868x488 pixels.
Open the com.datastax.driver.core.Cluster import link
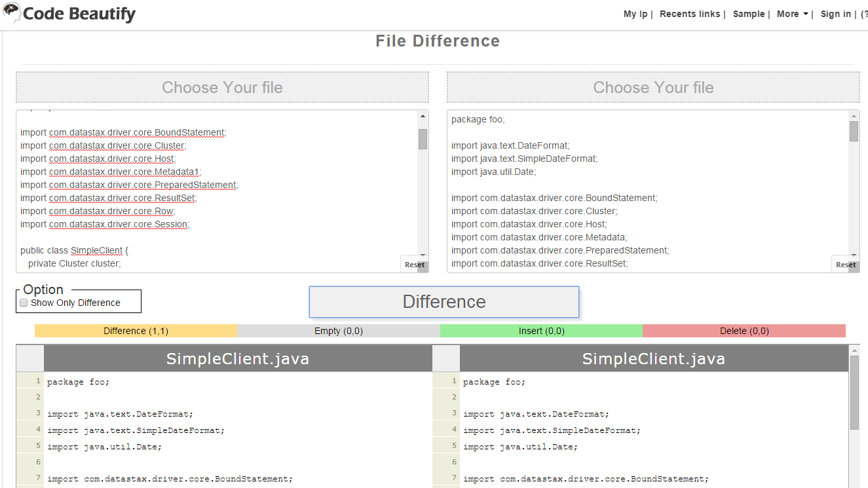coord(117,145)
